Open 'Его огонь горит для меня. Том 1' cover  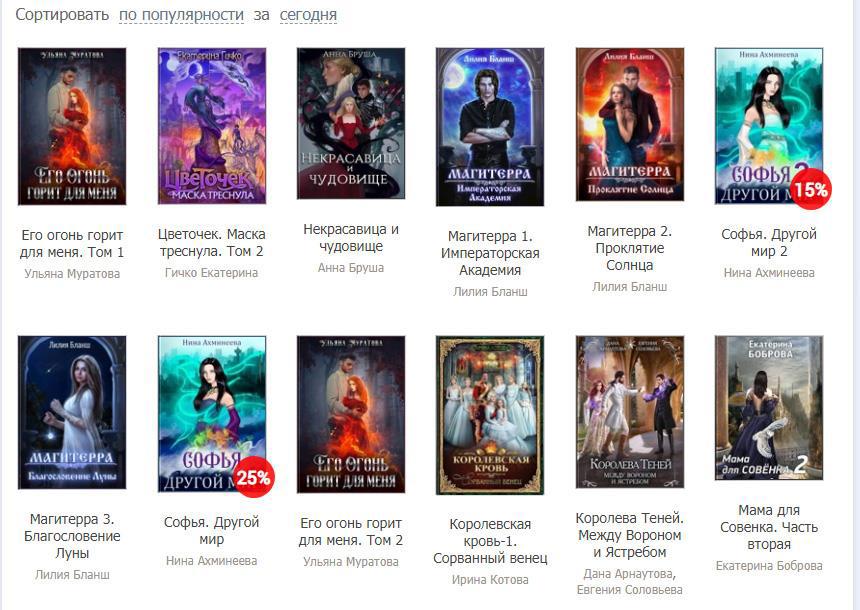click(x=72, y=127)
